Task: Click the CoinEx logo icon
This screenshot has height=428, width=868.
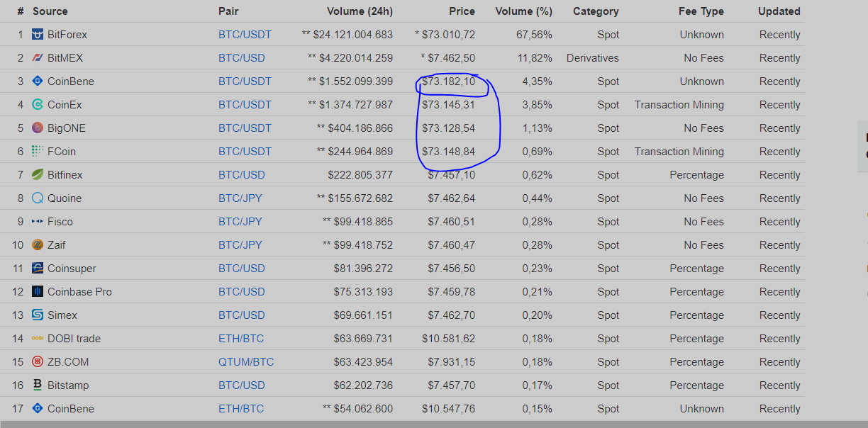Action: click(38, 105)
